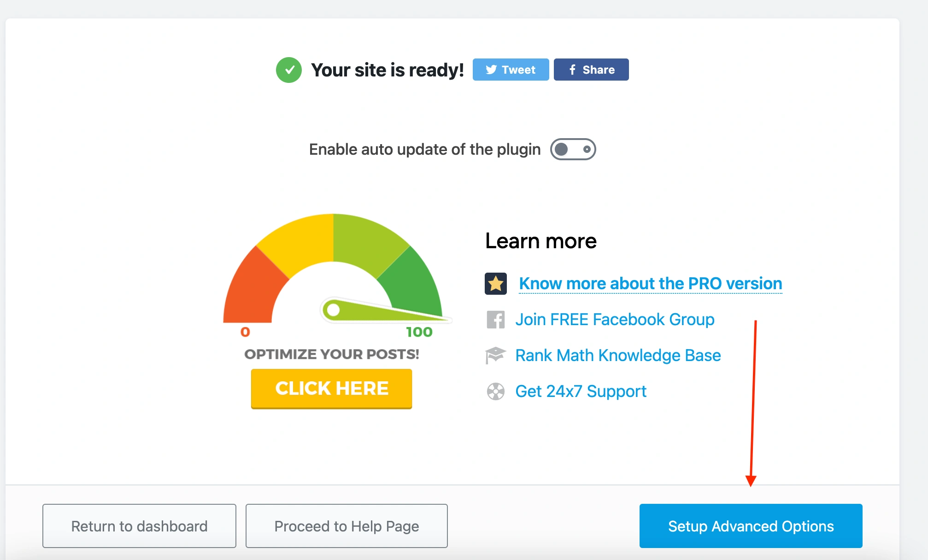Click the Twitter bird icon
This screenshot has width=928, height=560.
coord(491,70)
